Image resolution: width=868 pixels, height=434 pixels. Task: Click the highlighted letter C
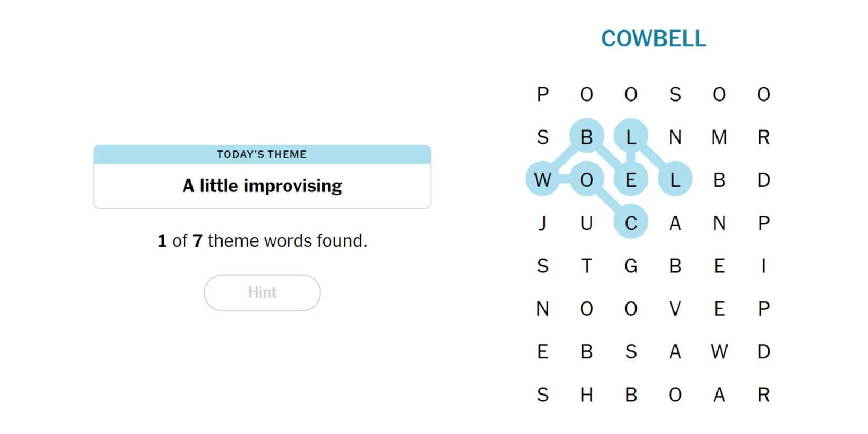631,223
